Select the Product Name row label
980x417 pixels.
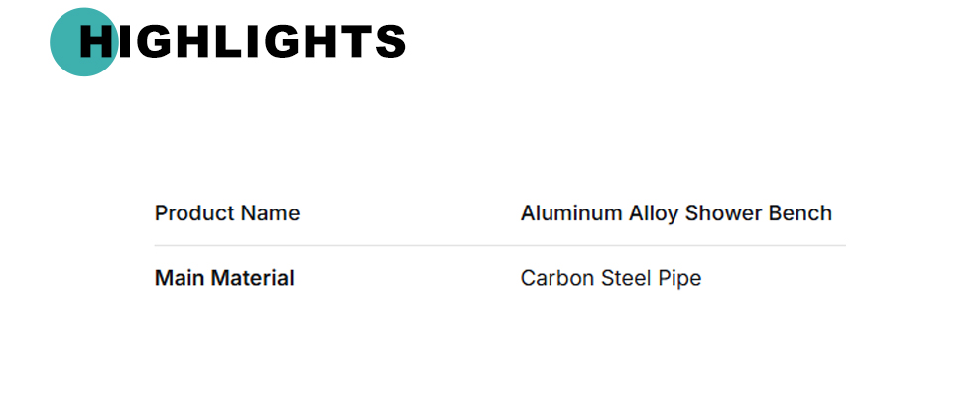[227, 213]
